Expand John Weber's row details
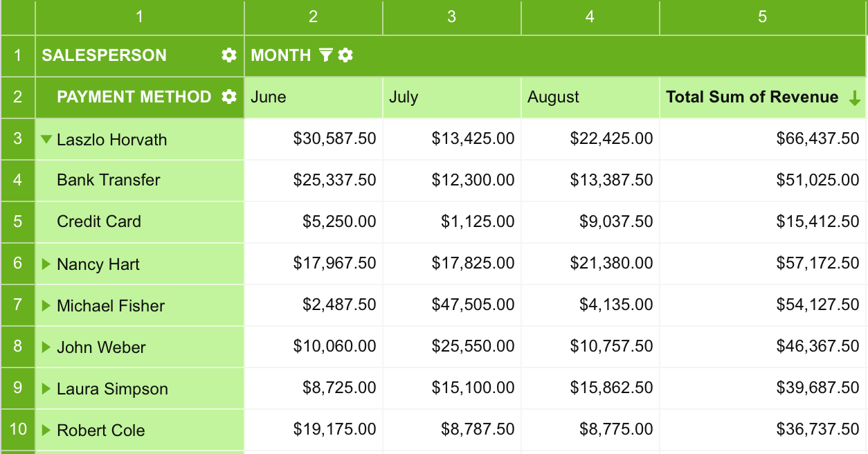The width and height of the screenshot is (868, 454). (46, 347)
